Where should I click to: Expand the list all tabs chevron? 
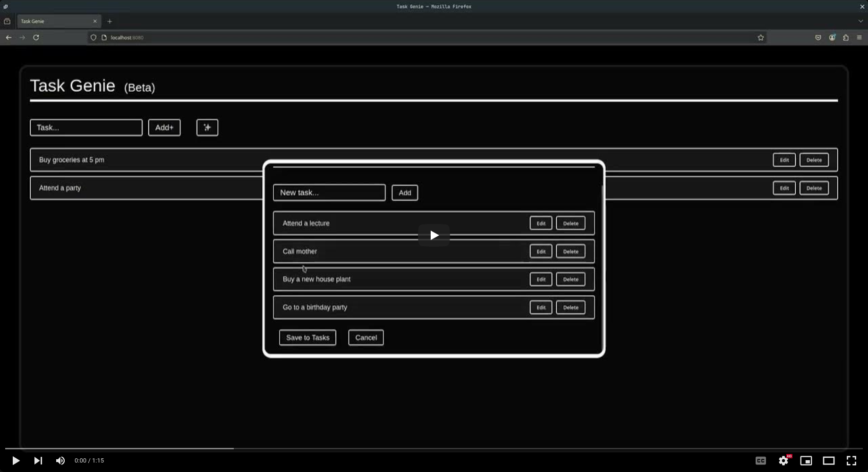[860, 21]
